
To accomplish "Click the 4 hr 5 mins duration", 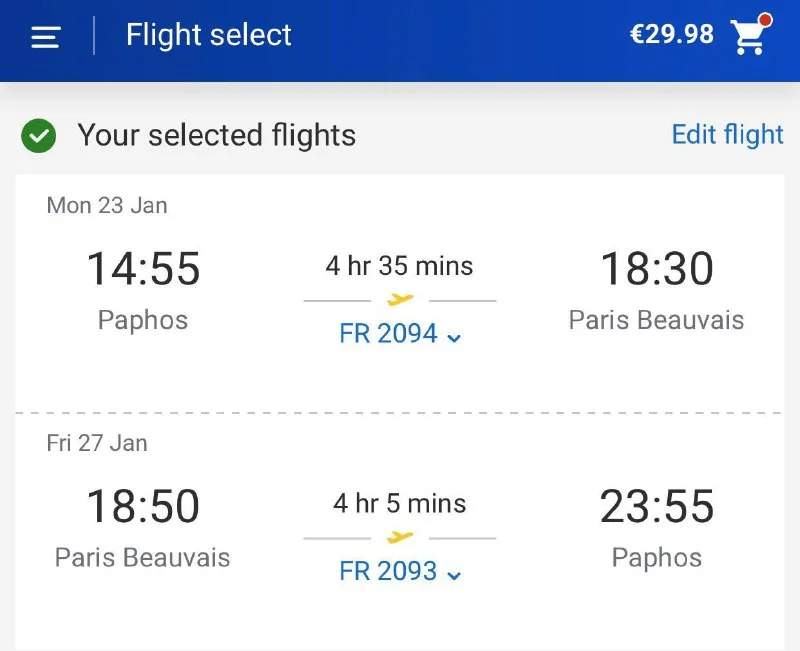I will [399, 503].
